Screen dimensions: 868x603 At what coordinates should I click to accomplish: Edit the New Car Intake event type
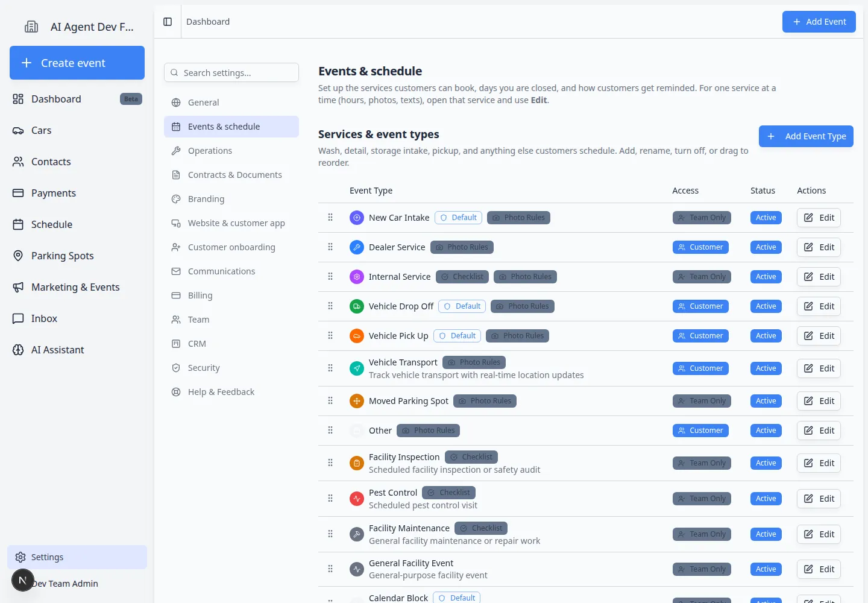point(819,218)
